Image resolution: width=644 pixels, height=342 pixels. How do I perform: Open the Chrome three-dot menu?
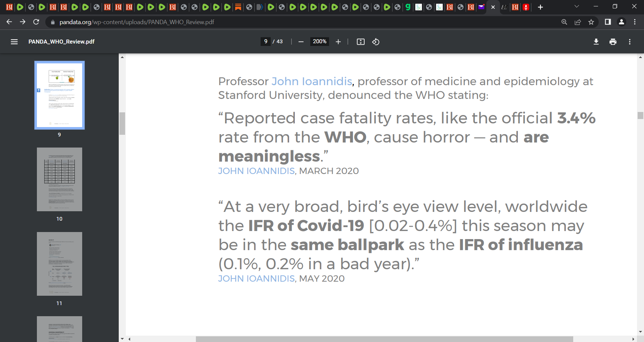(635, 22)
